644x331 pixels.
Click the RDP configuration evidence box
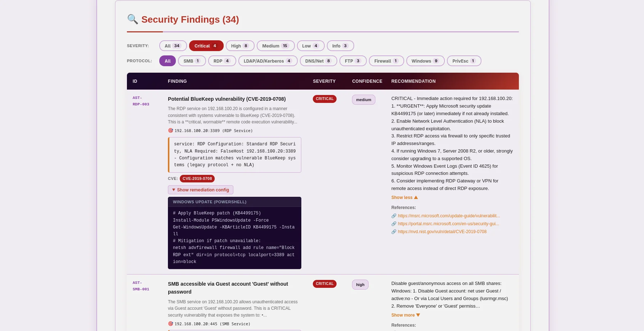(234, 155)
